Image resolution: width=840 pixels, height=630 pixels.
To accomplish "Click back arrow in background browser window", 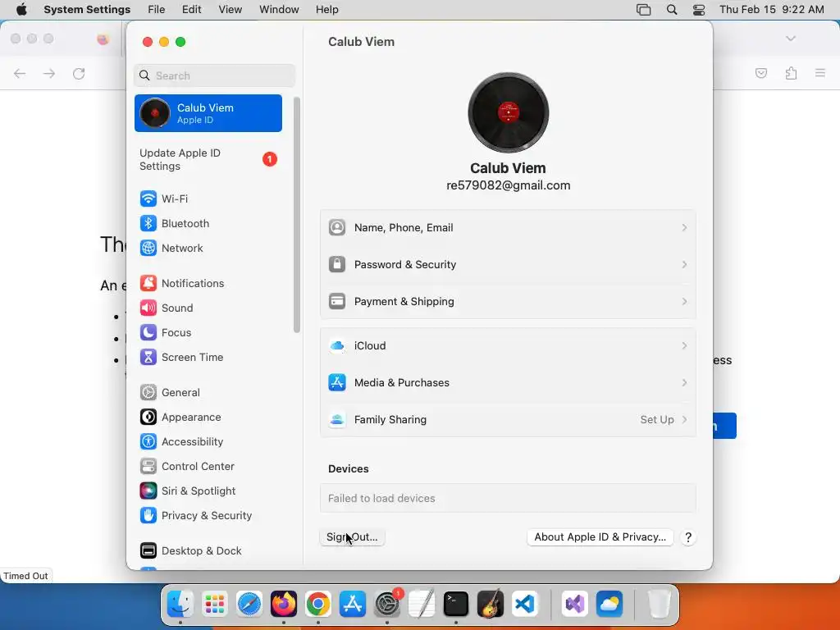I will click(20, 74).
